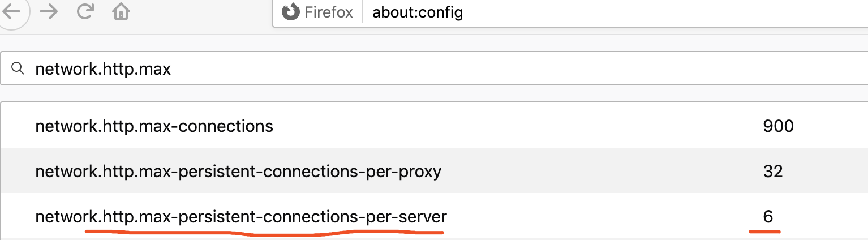Screen dimensions: 868x240
Task: Click the search magnifier icon
Action: point(18,69)
